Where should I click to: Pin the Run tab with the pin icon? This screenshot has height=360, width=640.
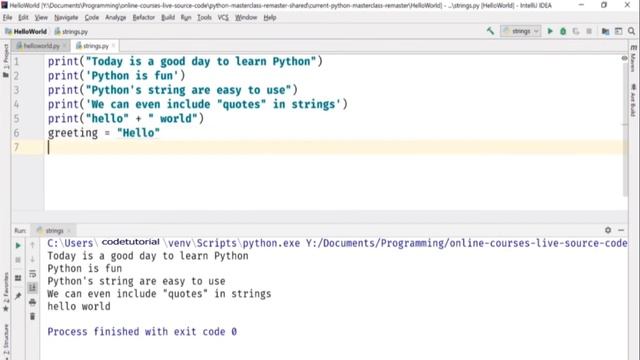(18, 296)
